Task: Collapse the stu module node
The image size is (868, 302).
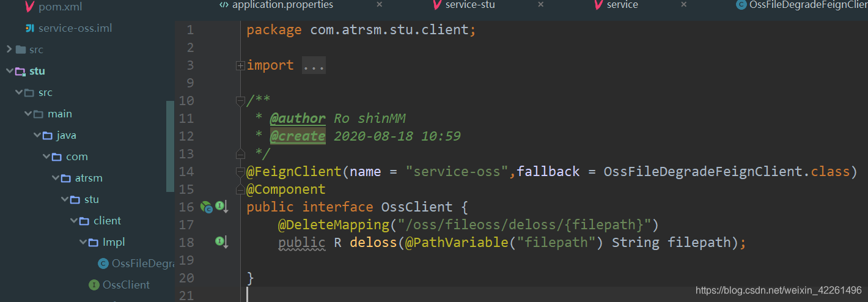Action: 9,71
